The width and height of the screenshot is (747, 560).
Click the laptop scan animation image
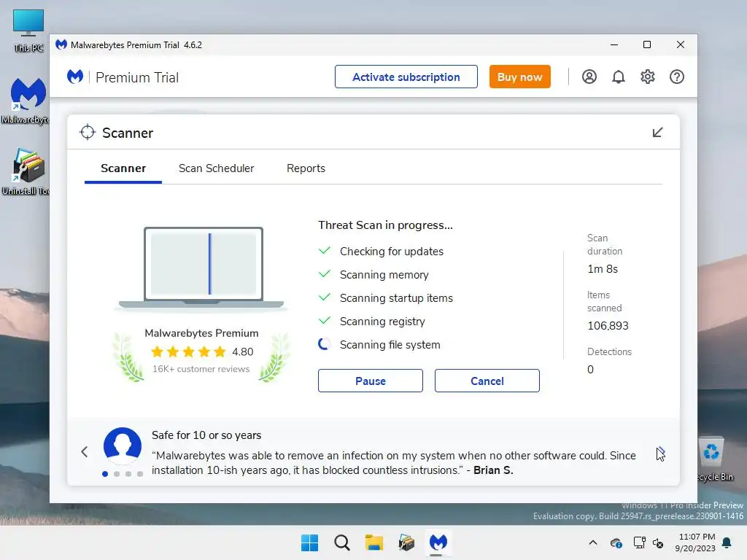(202, 268)
